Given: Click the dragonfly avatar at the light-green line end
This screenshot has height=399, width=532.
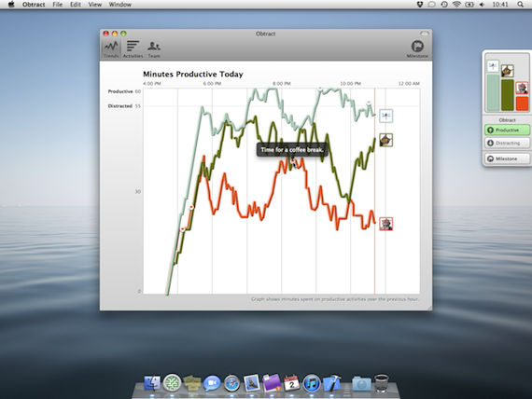Looking at the screenshot, I should click(385, 116).
